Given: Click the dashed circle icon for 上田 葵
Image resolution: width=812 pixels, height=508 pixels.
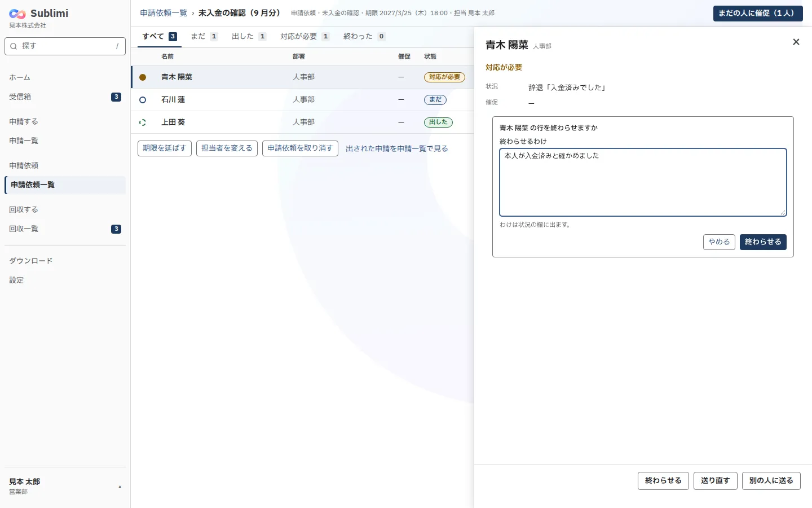Looking at the screenshot, I should tap(143, 122).
